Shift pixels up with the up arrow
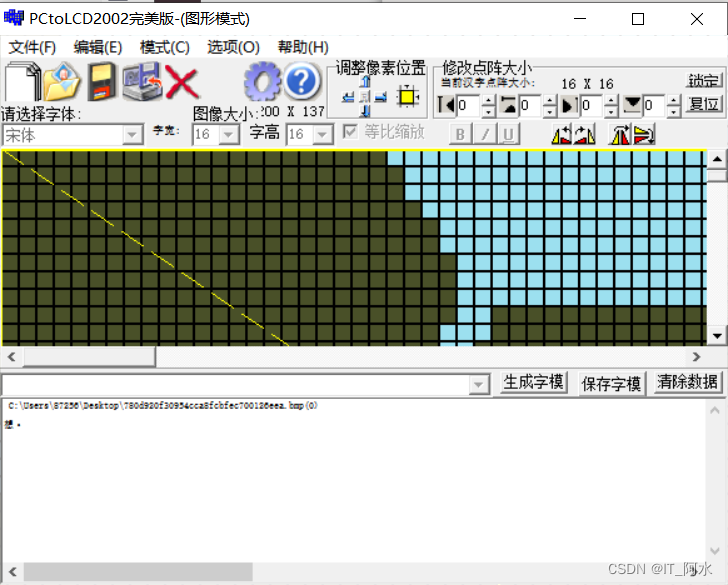 [x=365, y=82]
